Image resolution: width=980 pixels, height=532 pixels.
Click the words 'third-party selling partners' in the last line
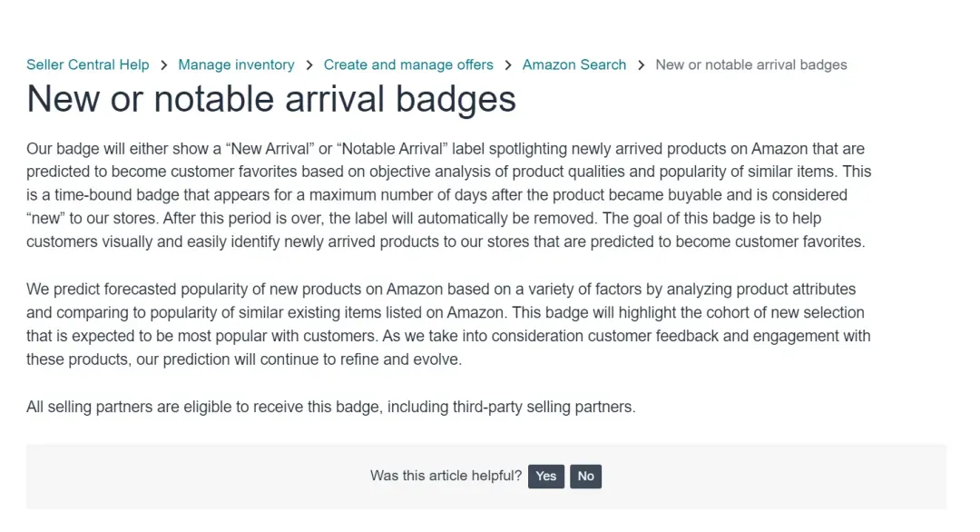543,407
